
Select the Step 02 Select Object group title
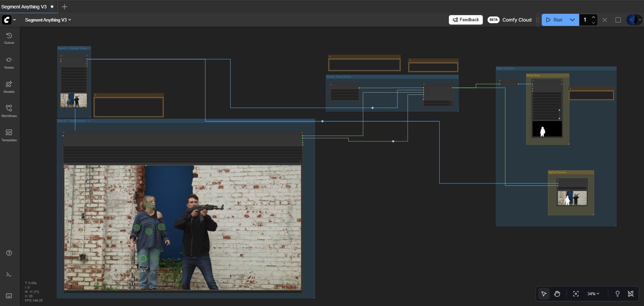(74, 121)
